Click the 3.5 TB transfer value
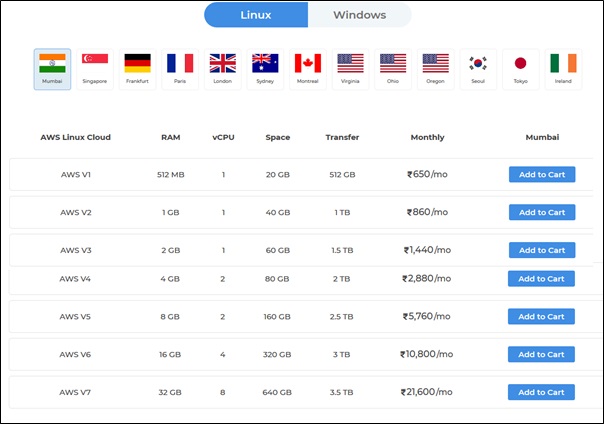Viewport: 604px width, 424px height. 341,392
